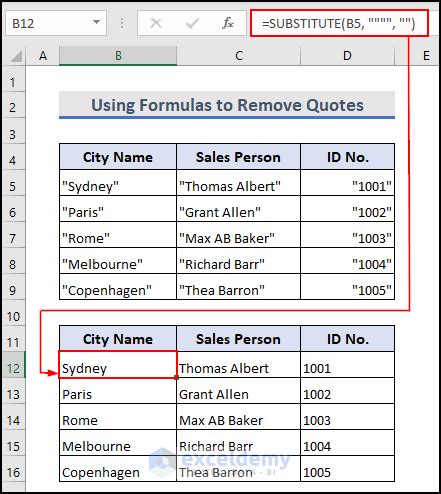Click cell with "1003" in quotes

348,235
